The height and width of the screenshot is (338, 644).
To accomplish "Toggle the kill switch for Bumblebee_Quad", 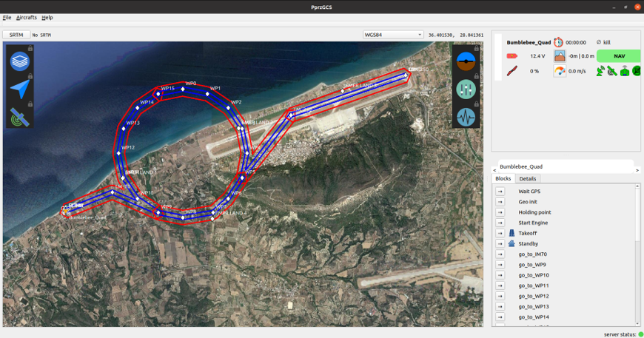I will pos(603,42).
